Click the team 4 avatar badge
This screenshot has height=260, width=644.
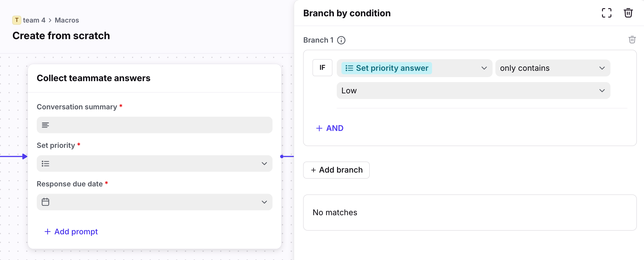coord(17,20)
